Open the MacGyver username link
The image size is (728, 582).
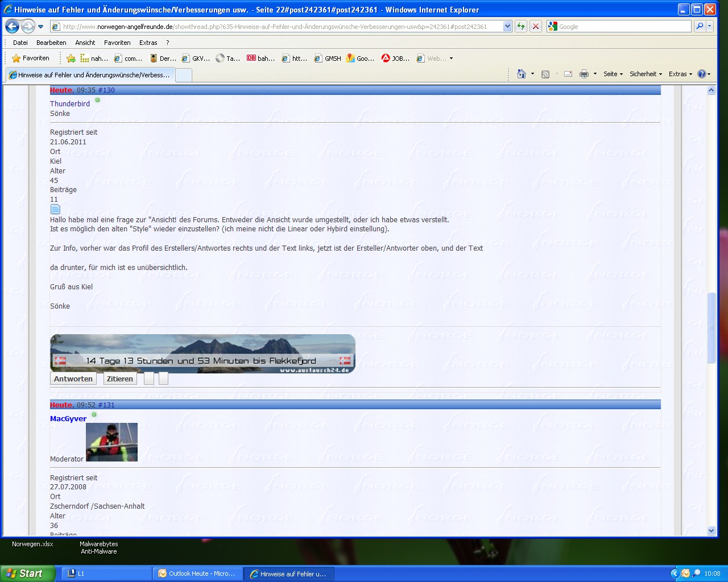click(x=68, y=419)
